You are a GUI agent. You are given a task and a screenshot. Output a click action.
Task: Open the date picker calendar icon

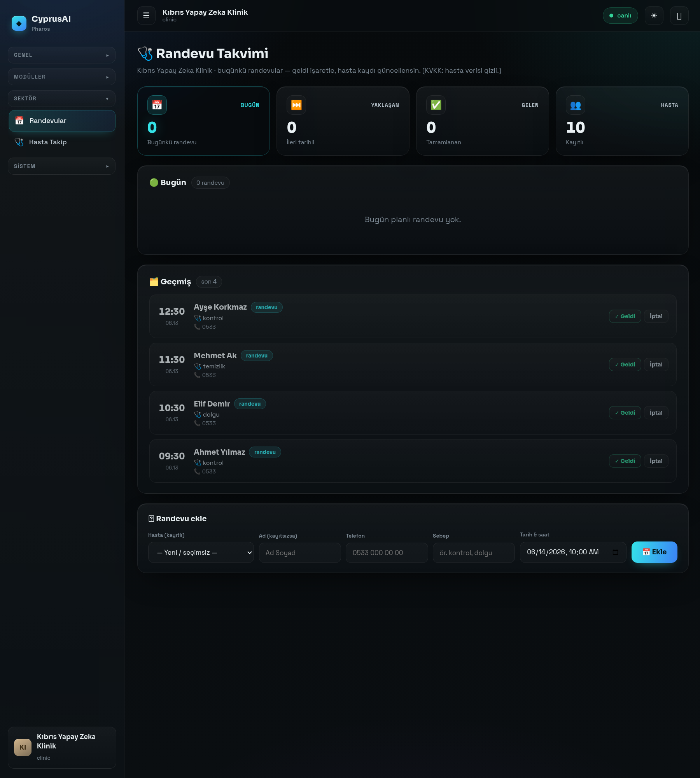point(615,552)
